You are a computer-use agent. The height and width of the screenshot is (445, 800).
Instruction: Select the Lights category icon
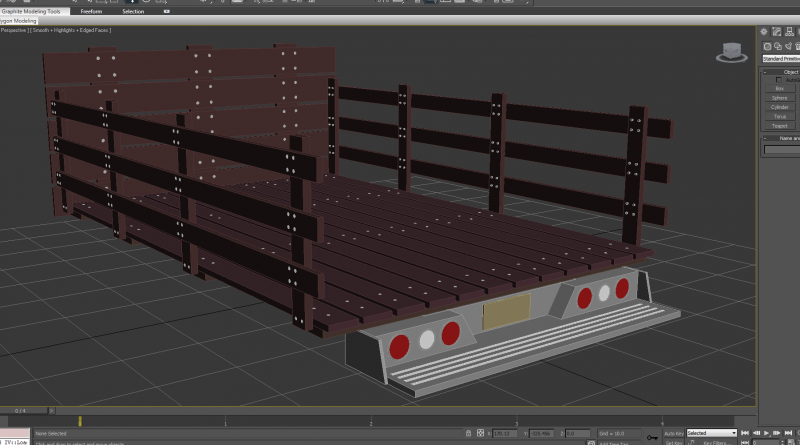(788, 46)
